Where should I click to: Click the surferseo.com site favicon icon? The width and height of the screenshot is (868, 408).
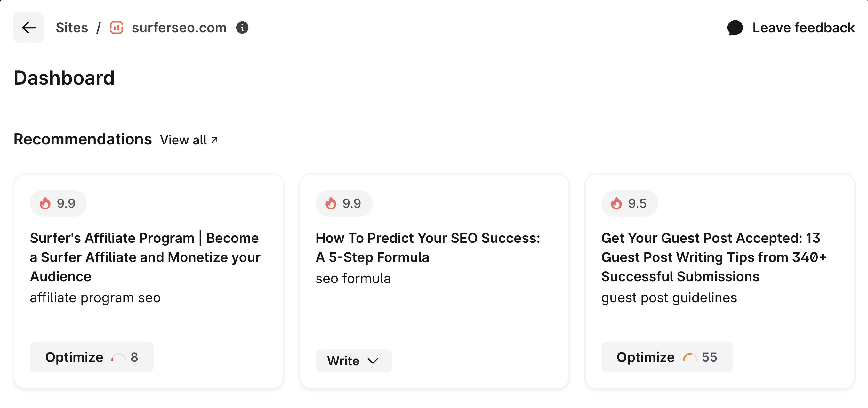116,28
